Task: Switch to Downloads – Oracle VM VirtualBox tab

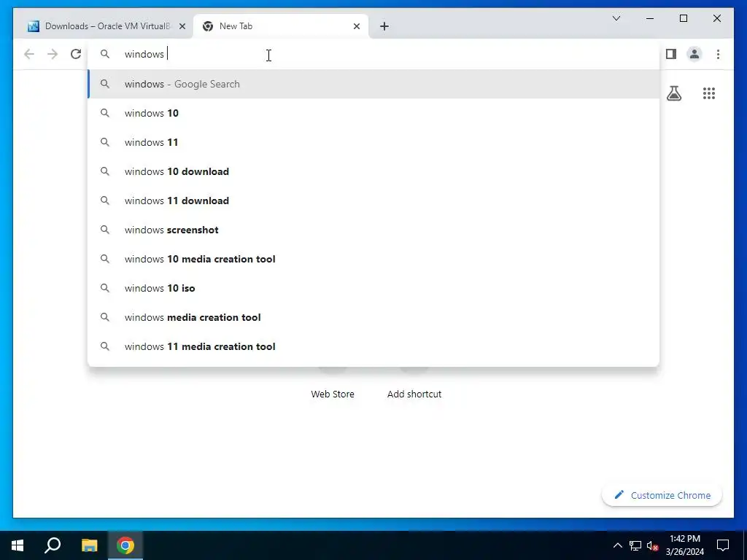Action: pyautogui.click(x=104, y=26)
